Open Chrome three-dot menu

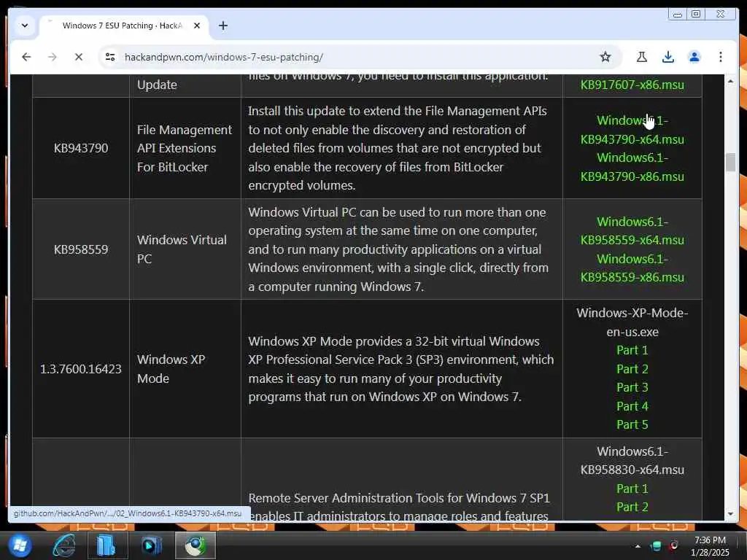click(720, 57)
